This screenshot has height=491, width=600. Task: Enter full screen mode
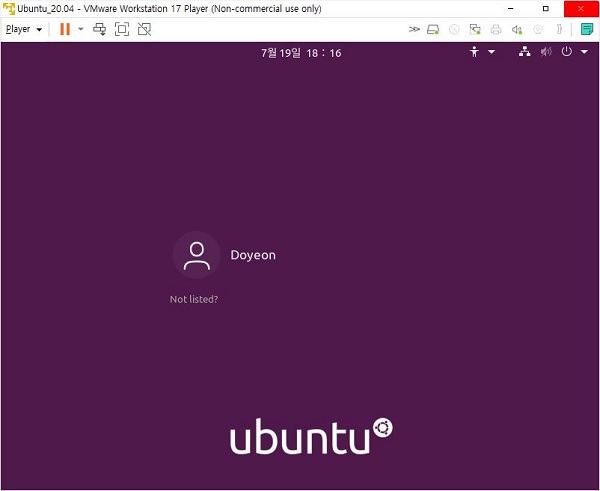(122, 29)
